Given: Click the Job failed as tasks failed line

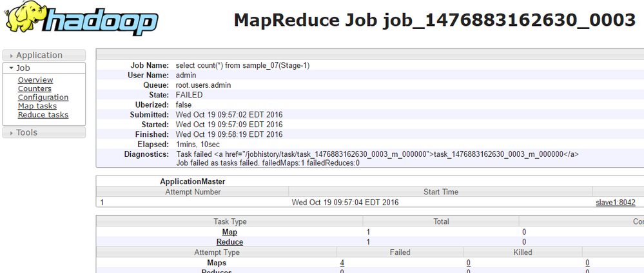Looking at the screenshot, I should (268, 163).
